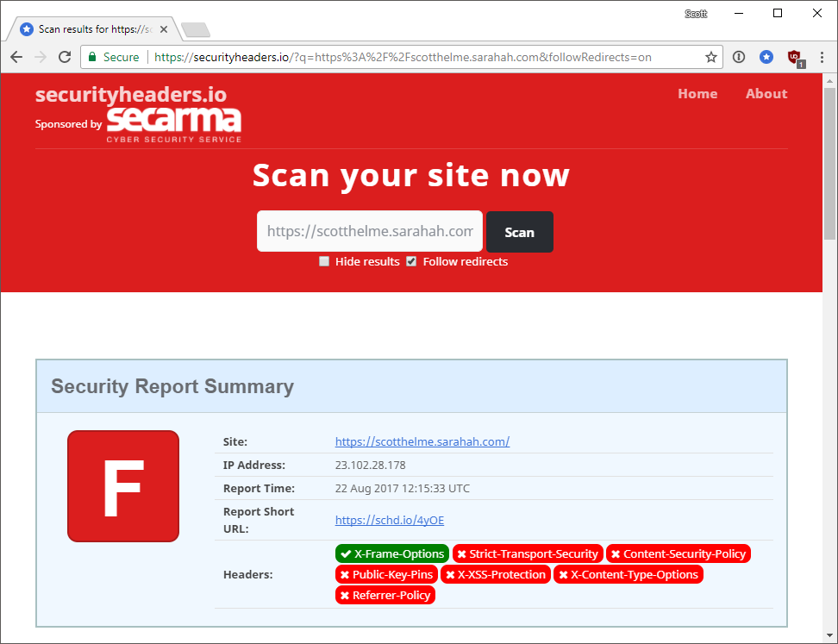Enable the Hide results checkbox

click(324, 261)
